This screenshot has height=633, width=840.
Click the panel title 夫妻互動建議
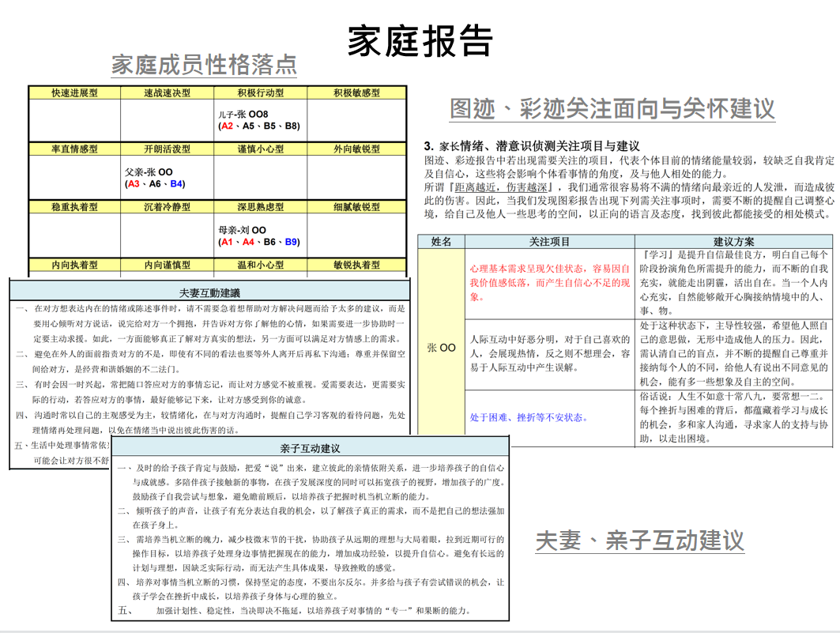point(209,293)
